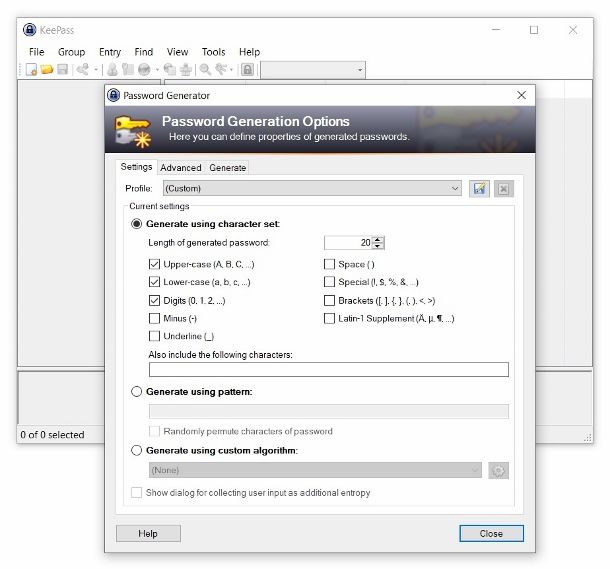610x569 pixels.
Task: Minimize the KeePass main window
Action: point(496,30)
